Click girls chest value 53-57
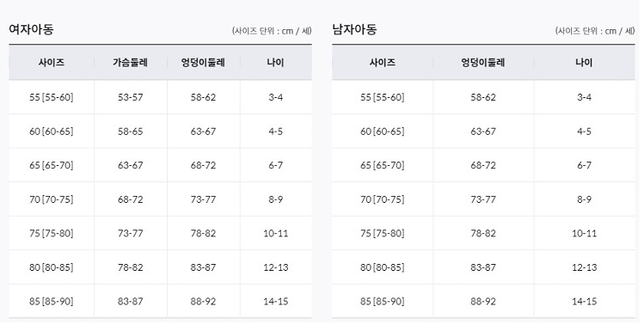644x331 pixels. coord(130,97)
